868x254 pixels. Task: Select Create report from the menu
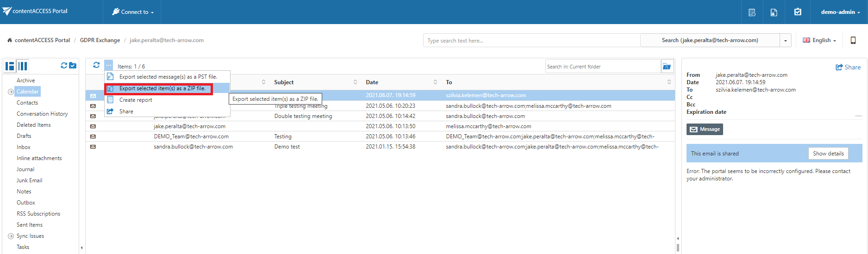pos(136,100)
